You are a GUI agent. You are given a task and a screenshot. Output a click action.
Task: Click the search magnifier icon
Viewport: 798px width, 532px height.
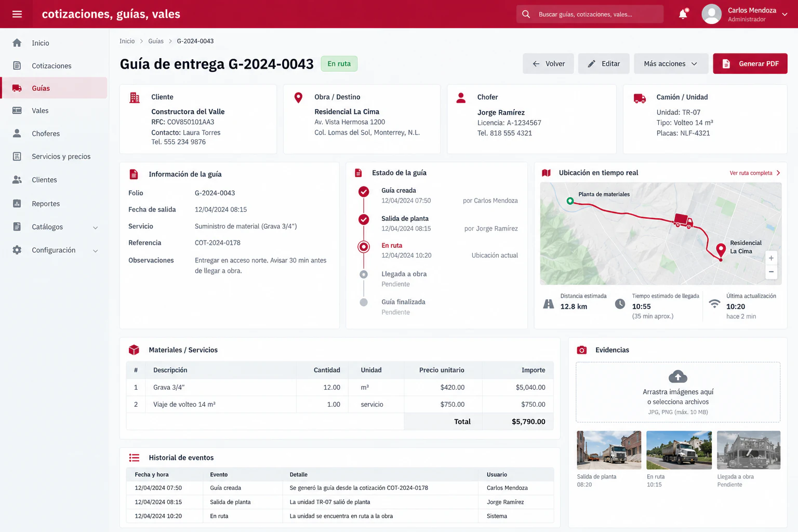(x=526, y=14)
